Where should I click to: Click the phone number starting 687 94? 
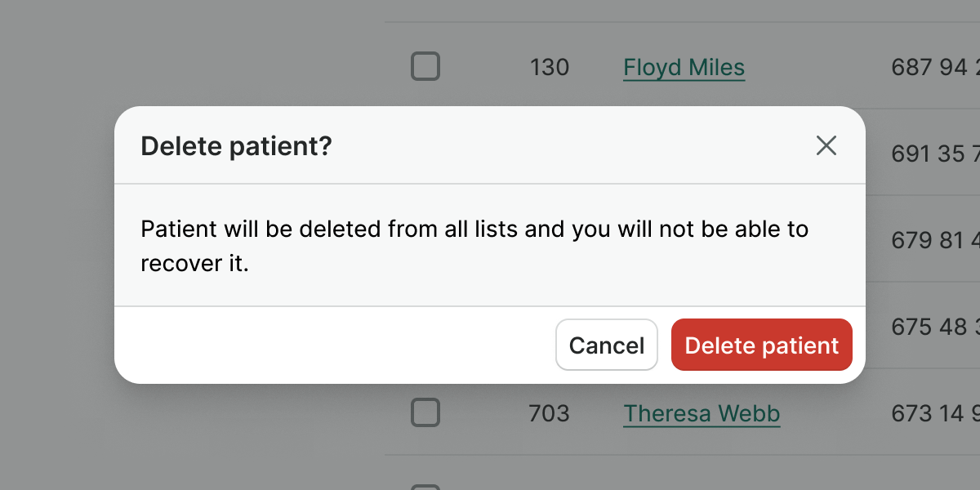click(x=934, y=67)
